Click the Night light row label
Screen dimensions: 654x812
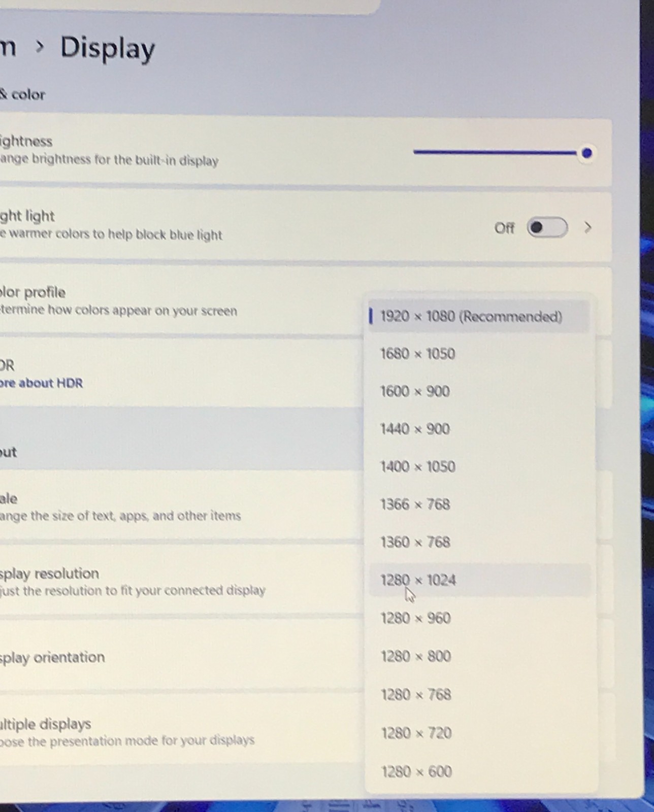pyautogui.click(x=27, y=216)
